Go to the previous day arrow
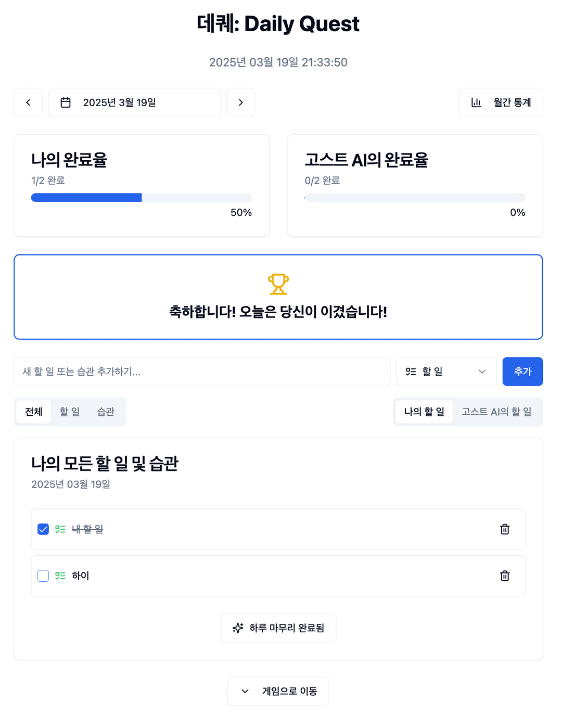Image resolution: width=562 pixels, height=728 pixels. coord(28,103)
